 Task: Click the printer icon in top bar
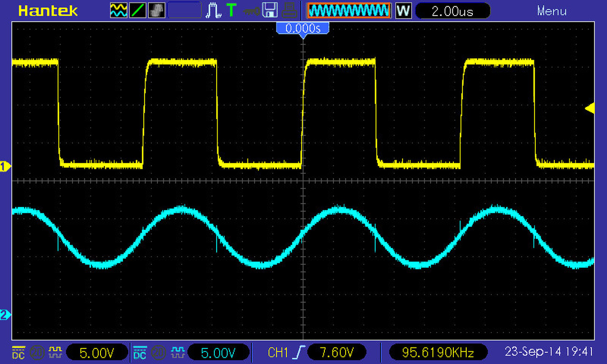tap(289, 10)
